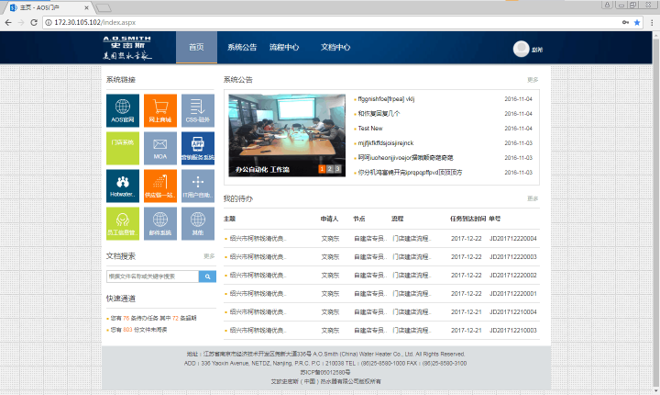Open the last announcement containing 'jprqpqpffpvd'
This screenshot has height=395, width=660.
(x=410, y=173)
